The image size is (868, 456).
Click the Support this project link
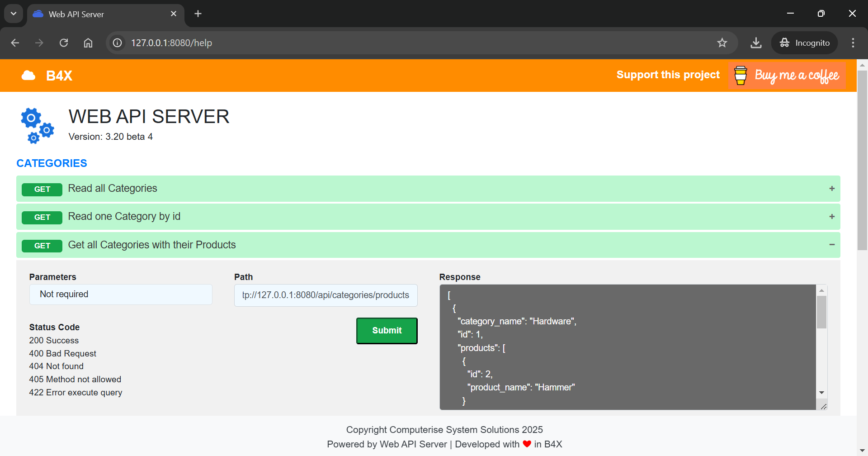coord(668,75)
